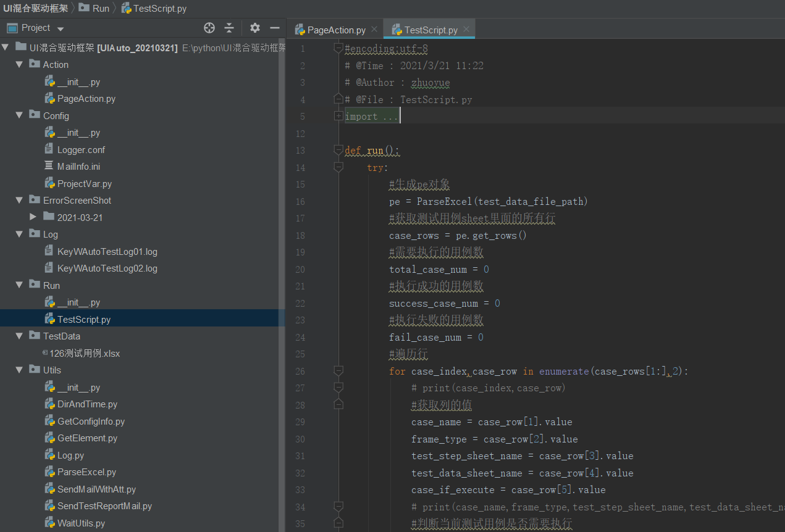785x532 pixels.
Task: Click 'case_name = case_row[1].value' line
Action: tap(492, 422)
